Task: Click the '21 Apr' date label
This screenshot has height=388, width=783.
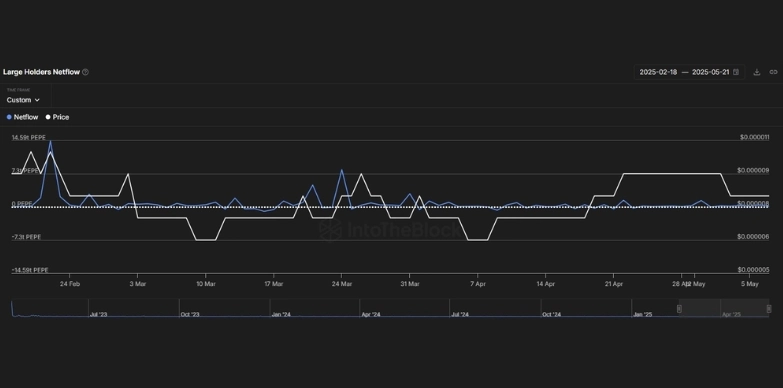Action: tap(614, 284)
